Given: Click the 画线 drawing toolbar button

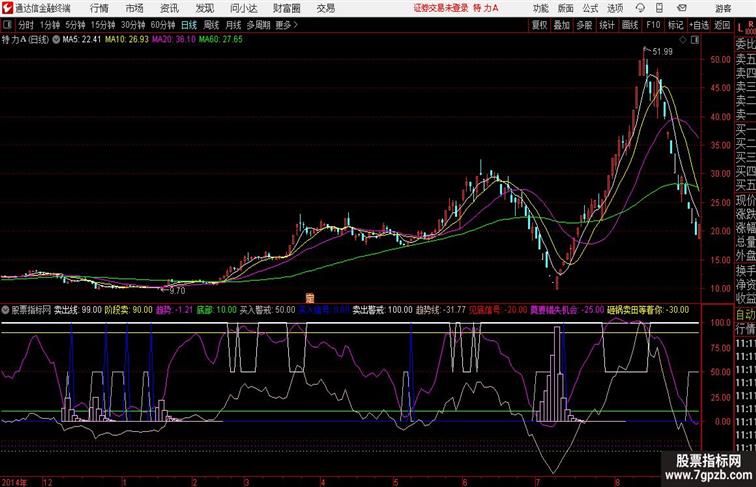Looking at the screenshot, I should tap(630, 25).
